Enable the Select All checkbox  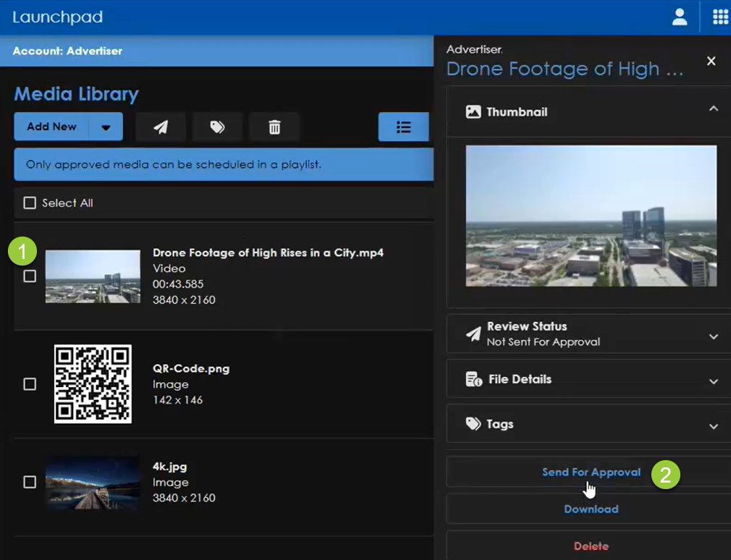(x=30, y=203)
